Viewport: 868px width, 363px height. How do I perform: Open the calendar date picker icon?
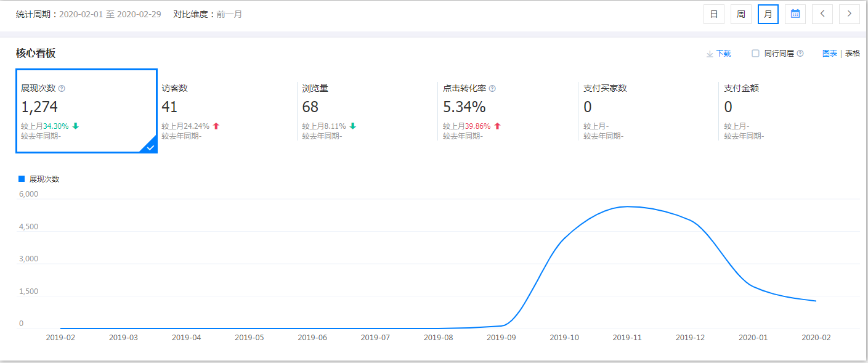coord(795,14)
